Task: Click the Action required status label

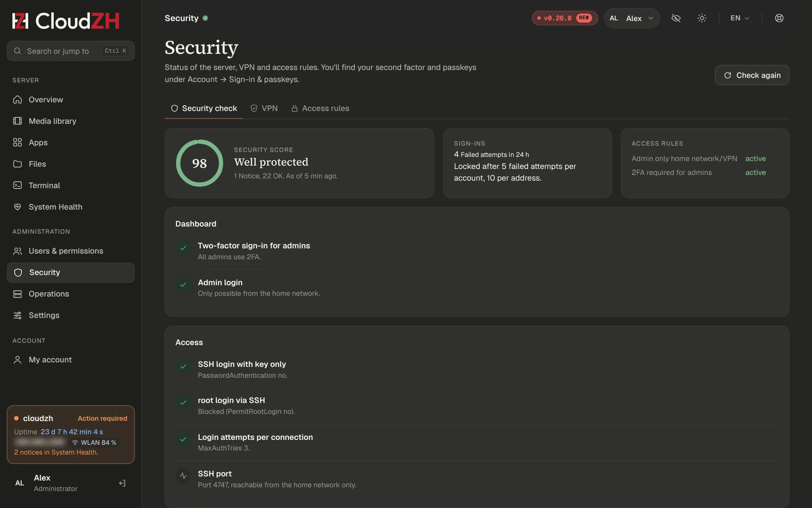Action: tap(102, 418)
